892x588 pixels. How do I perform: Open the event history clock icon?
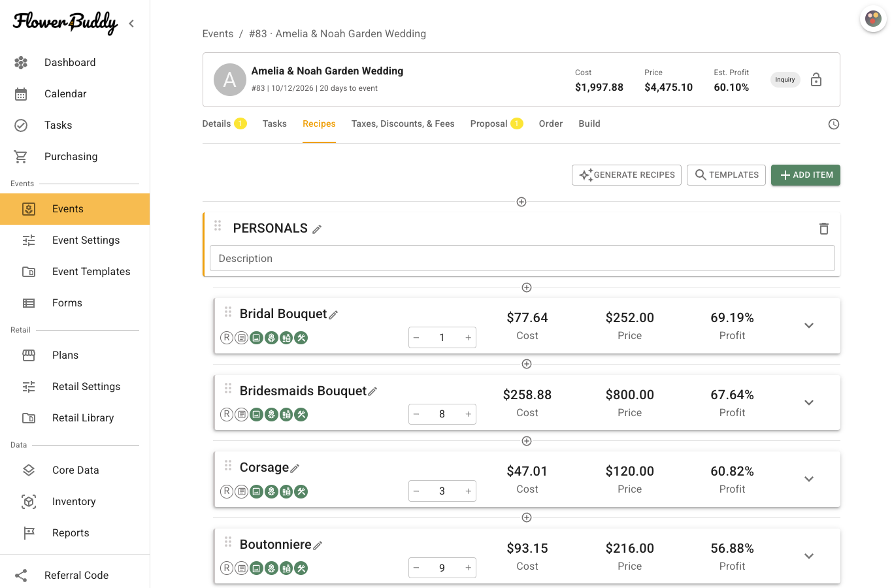pos(834,124)
